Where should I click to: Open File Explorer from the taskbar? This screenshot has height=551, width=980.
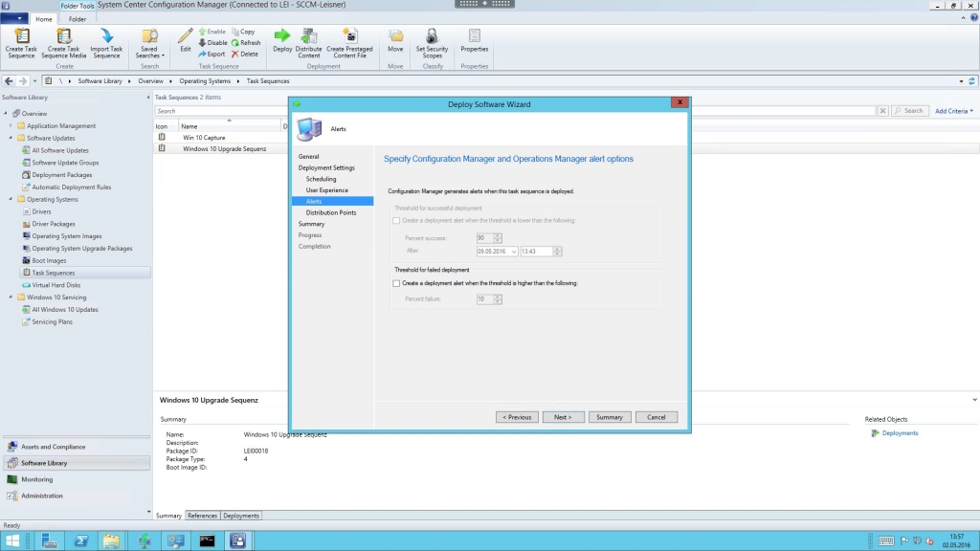click(111, 541)
